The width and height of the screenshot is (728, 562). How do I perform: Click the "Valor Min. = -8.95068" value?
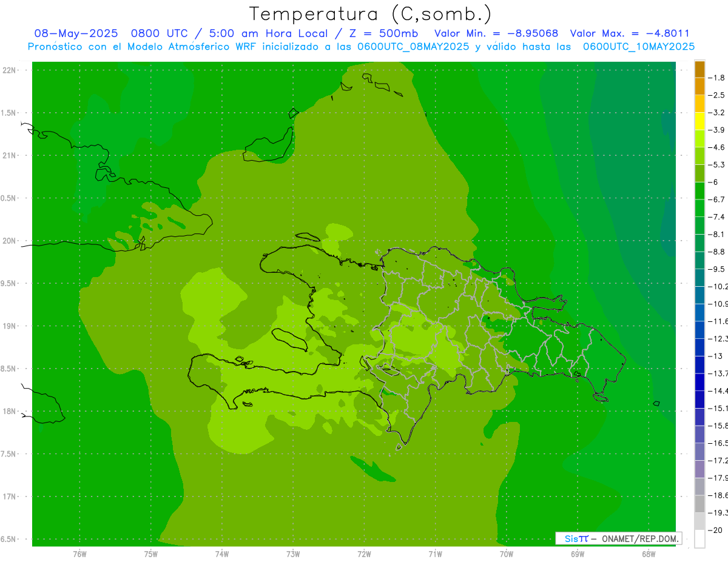(x=496, y=33)
